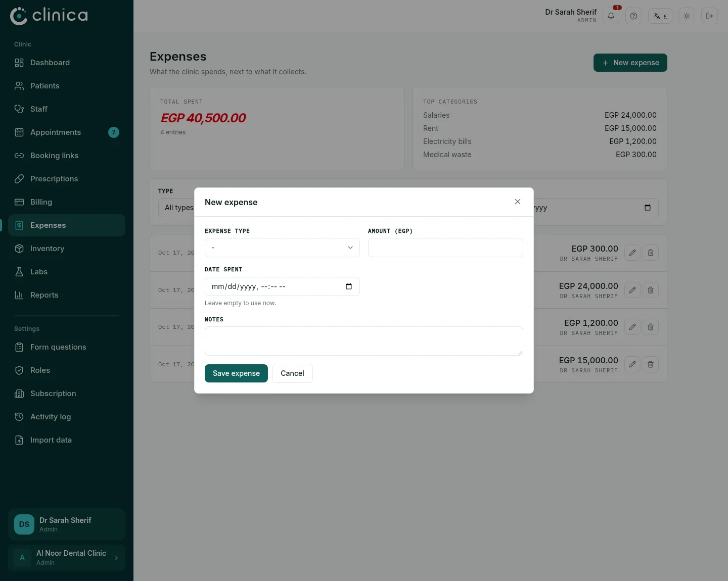Open Form questions settings
The width and height of the screenshot is (728, 581).
[67, 347]
